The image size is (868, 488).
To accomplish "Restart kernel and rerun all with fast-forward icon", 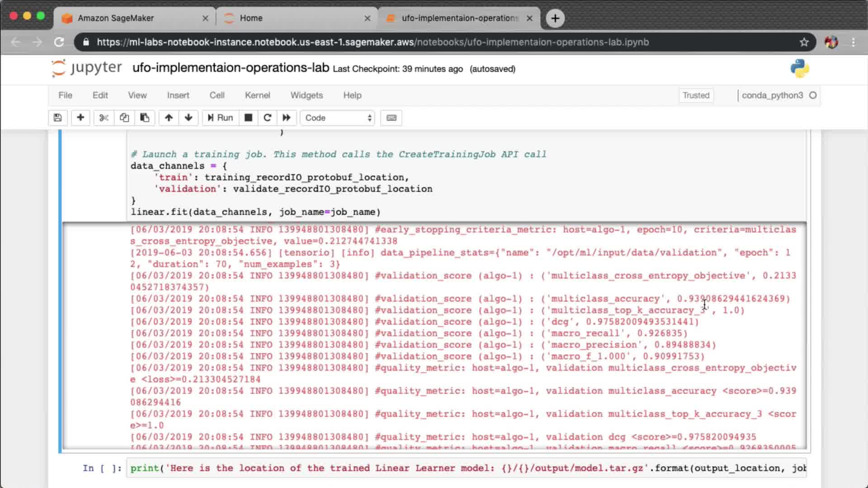I will 287,118.
